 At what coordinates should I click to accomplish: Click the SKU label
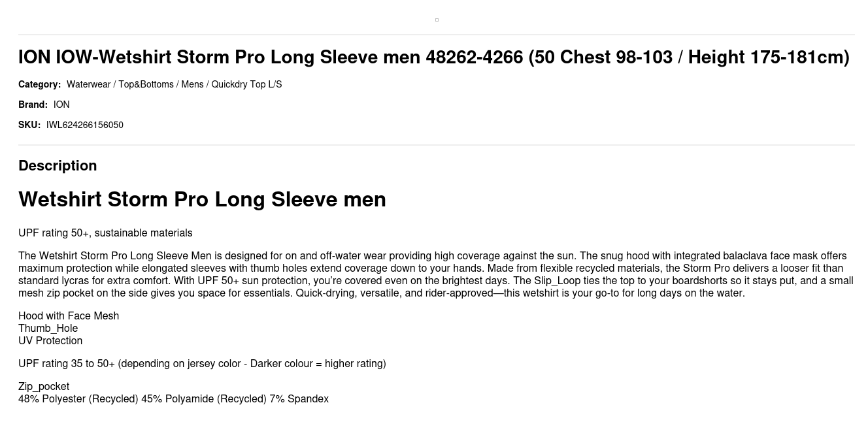coord(29,125)
